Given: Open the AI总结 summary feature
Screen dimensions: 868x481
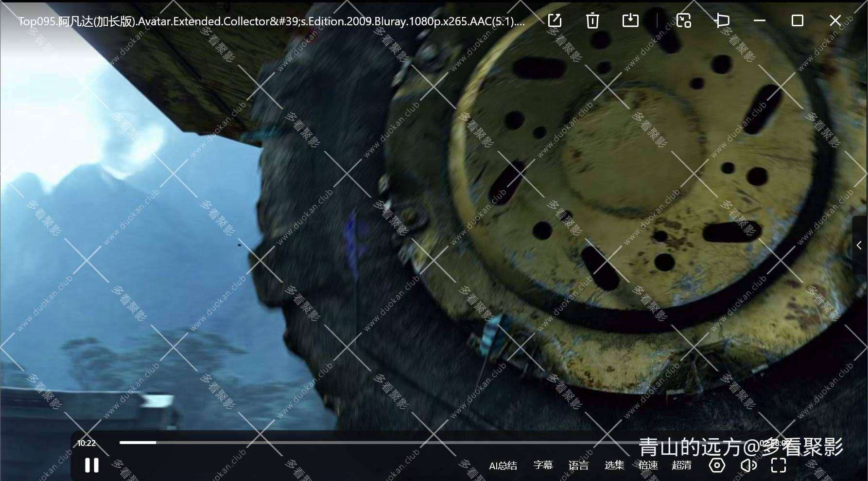Looking at the screenshot, I should tap(503, 465).
